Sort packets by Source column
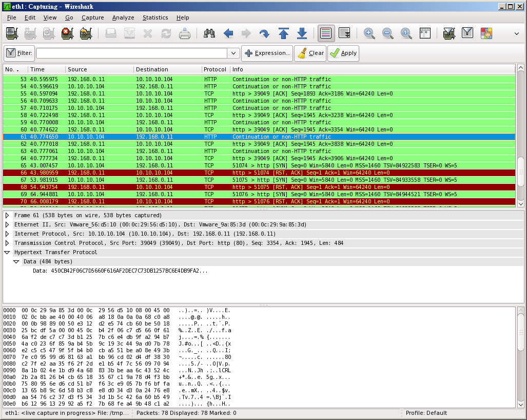This screenshot has width=527, height=420. point(100,69)
